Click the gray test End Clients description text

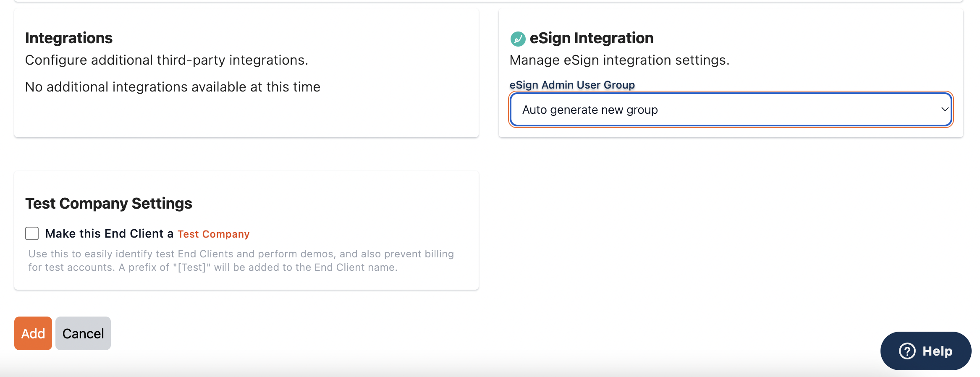click(241, 261)
